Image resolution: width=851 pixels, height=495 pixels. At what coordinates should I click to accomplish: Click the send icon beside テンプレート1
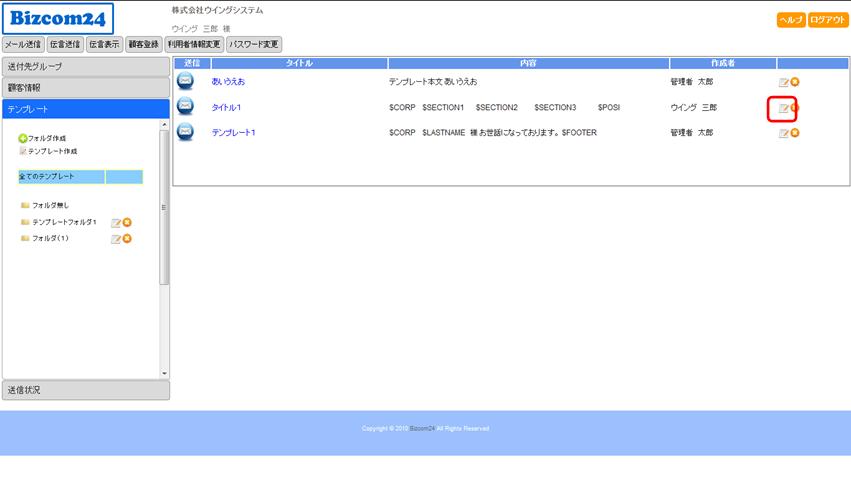coord(185,132)
